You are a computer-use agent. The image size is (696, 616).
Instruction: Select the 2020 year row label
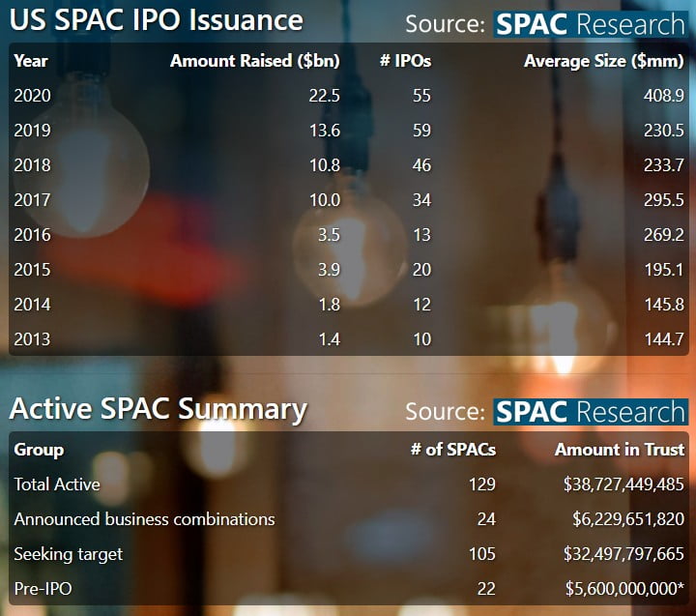click(x=32, y=96)
